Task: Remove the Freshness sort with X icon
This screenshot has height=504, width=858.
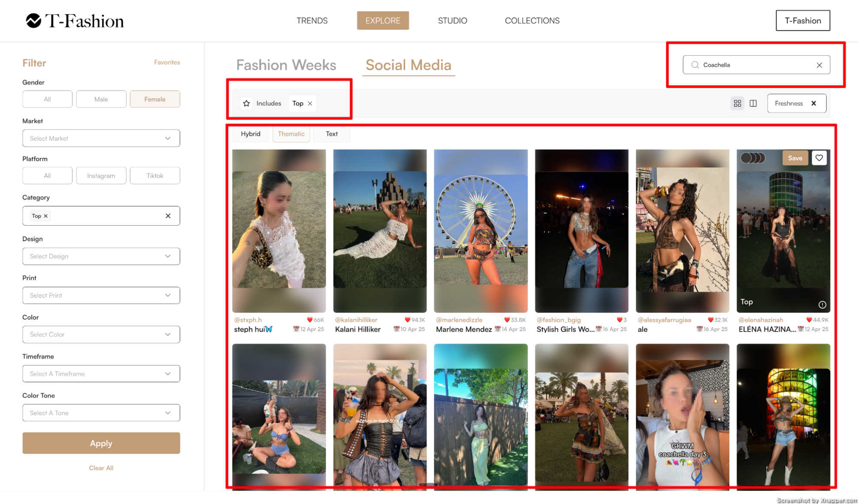Action: coord(813,103)
